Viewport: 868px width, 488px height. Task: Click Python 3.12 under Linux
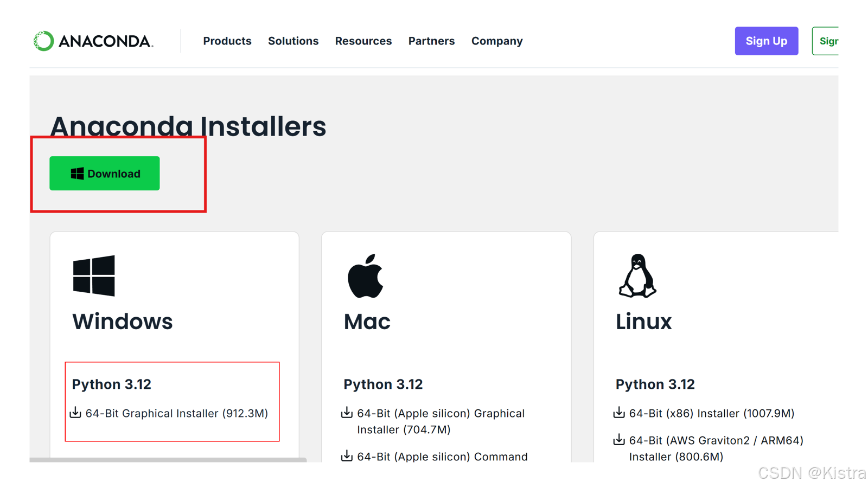[x=655, y=384]
